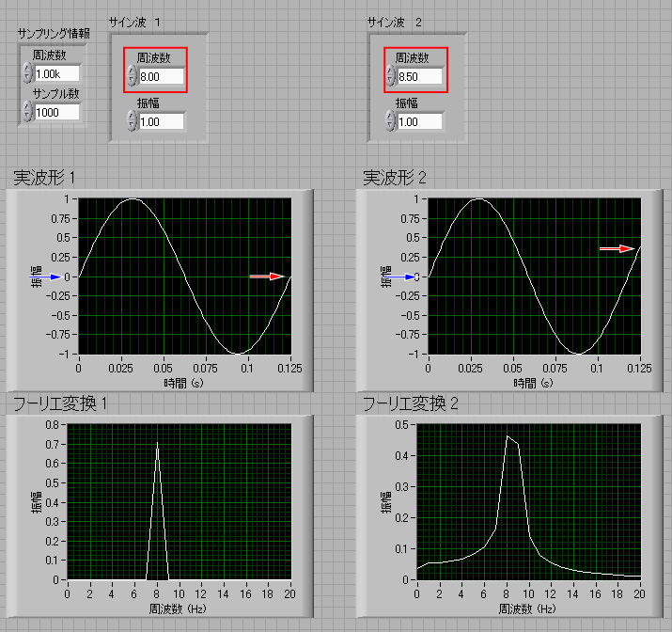Click the 1.00k sampling frequency field

click(x=57, y=73)
